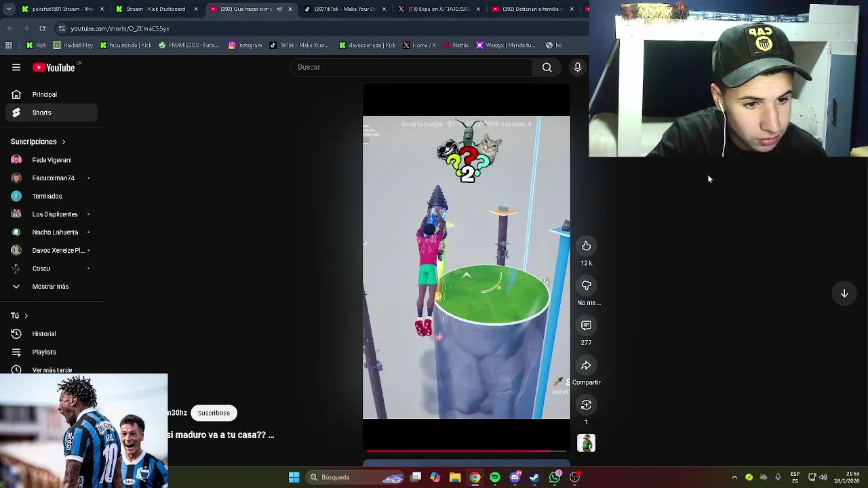
Task: Open the Haxball Play bookmark
Action: 73,45
